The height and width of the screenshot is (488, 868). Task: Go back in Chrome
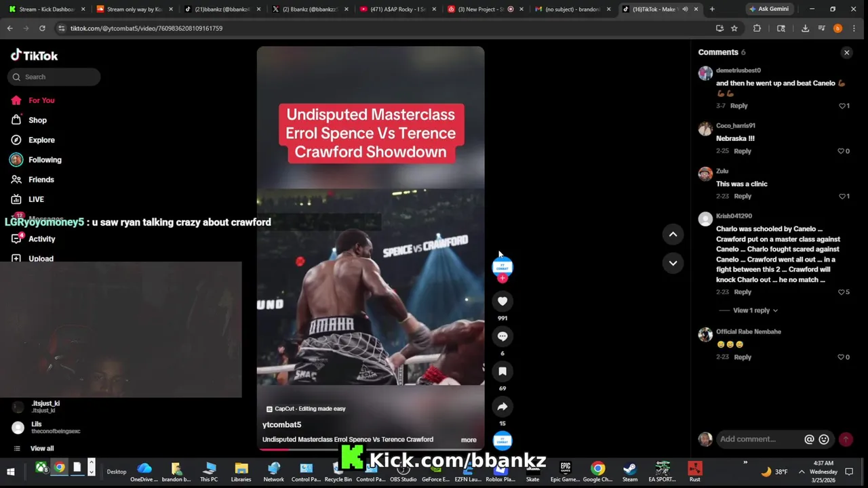9,28
